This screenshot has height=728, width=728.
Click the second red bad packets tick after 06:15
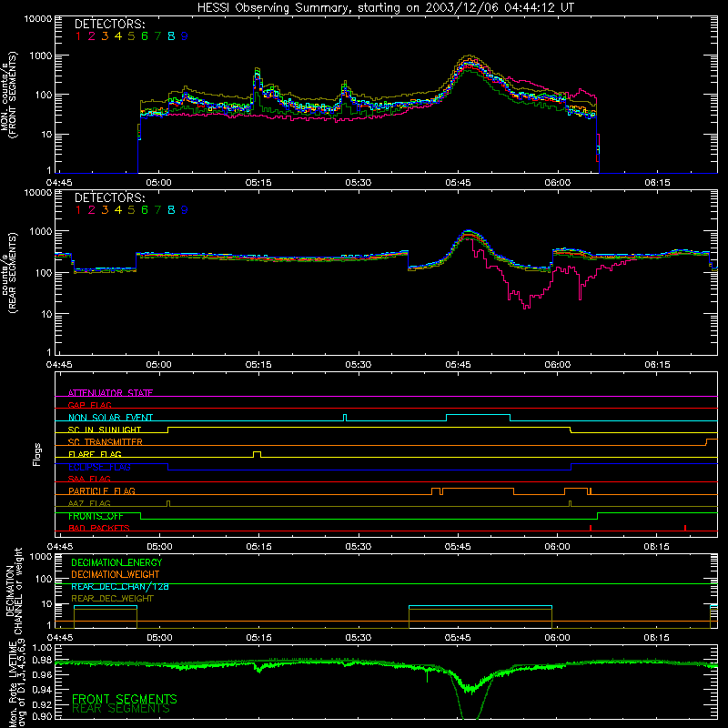[685, 528]
